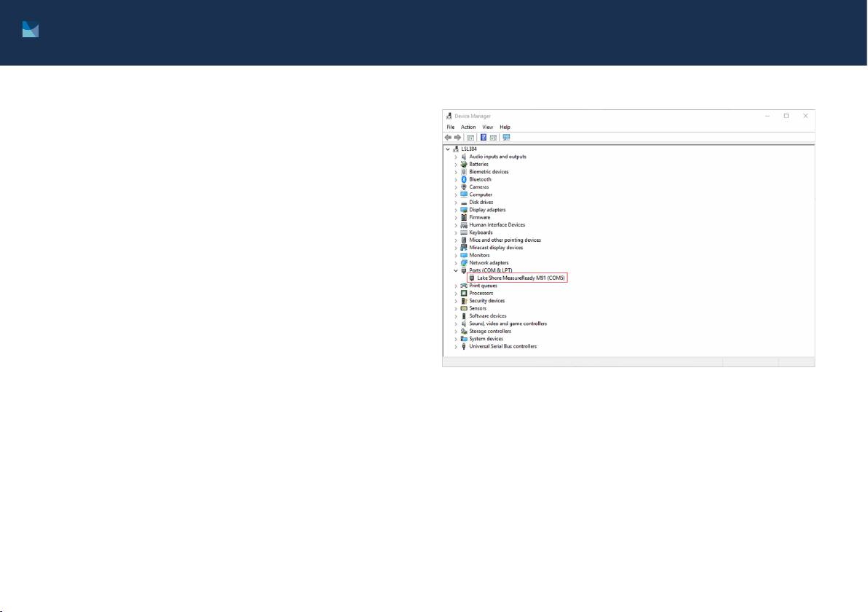Click the Network adapters icon

pos(464,263)
